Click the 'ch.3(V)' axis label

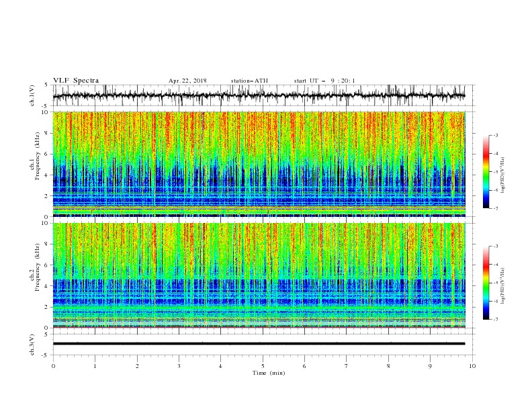32,345
